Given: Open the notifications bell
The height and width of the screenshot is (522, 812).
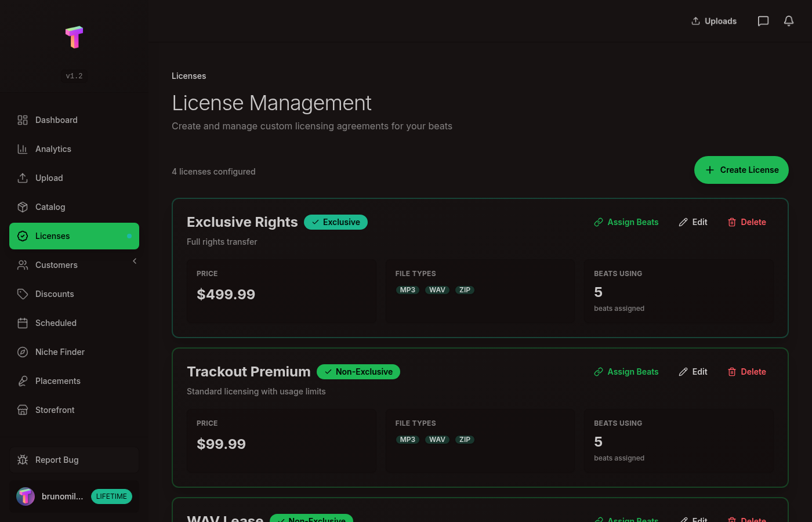Looking at the screenshot, I should (789, 21).
